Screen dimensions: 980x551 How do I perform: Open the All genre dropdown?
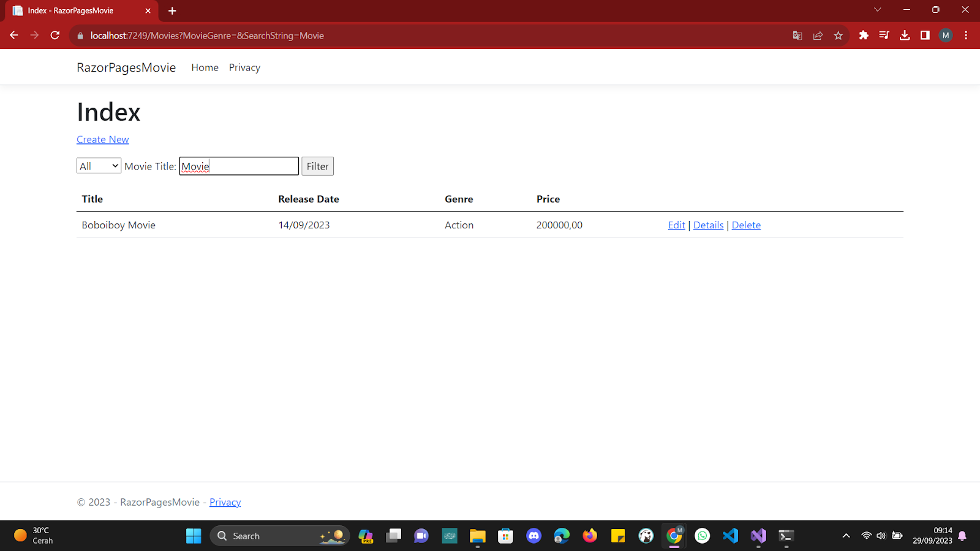click(98, 165)
